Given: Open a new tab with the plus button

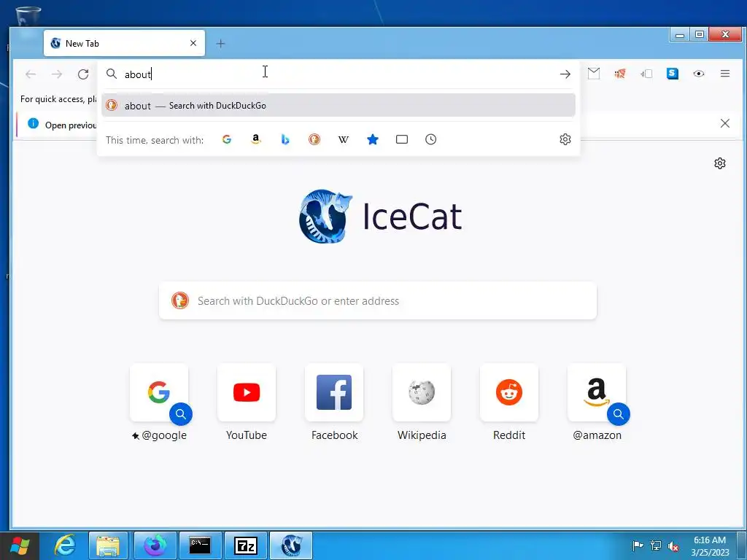Looking at the screenshot, I should (220, 44).
